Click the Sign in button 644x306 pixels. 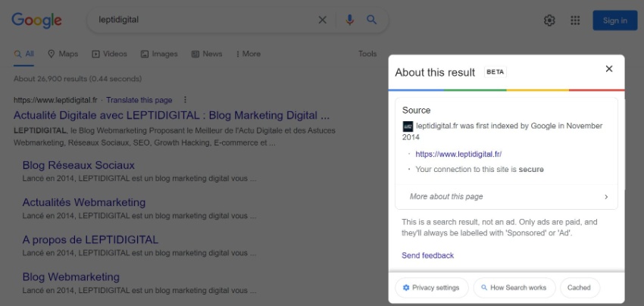click(615, 20)
